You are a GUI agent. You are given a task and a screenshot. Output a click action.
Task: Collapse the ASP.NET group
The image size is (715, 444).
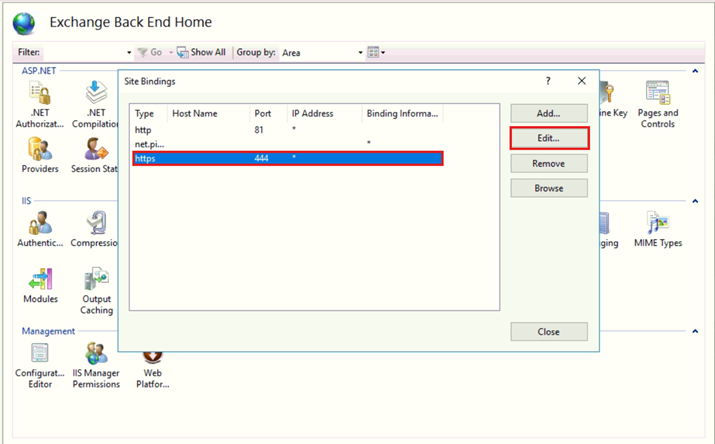coord(695,71)
